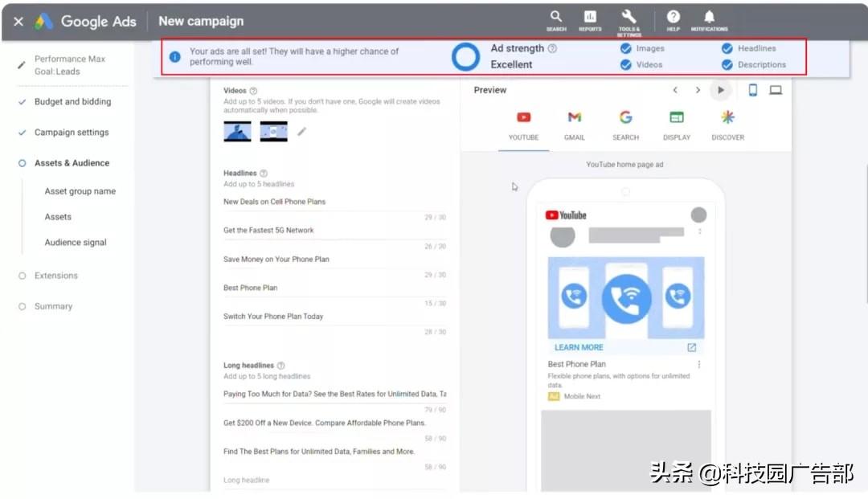Select the first video thumbnail
The width and height of the screenshot is (868, 499).
[x=237, y=131]
